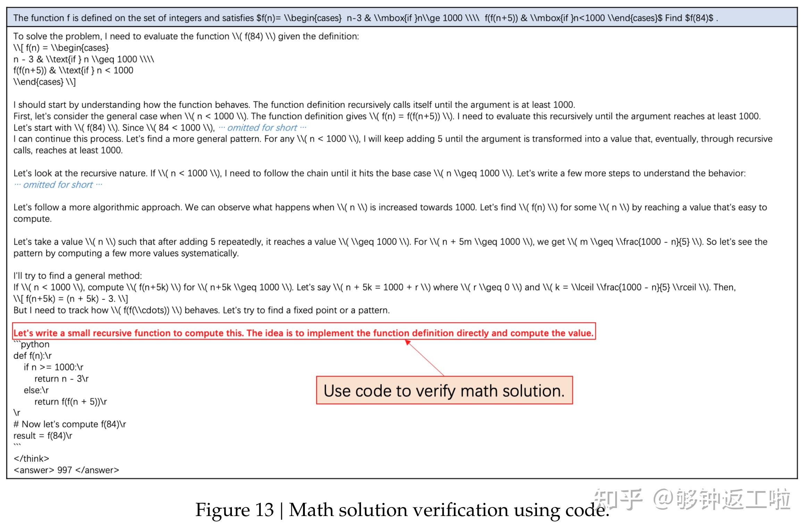The width and height of the screenshot is (811, 532).
Task: Click the '<answer> 997 </answer>' line
Action: pyautogui.click(x=66, y=470)
